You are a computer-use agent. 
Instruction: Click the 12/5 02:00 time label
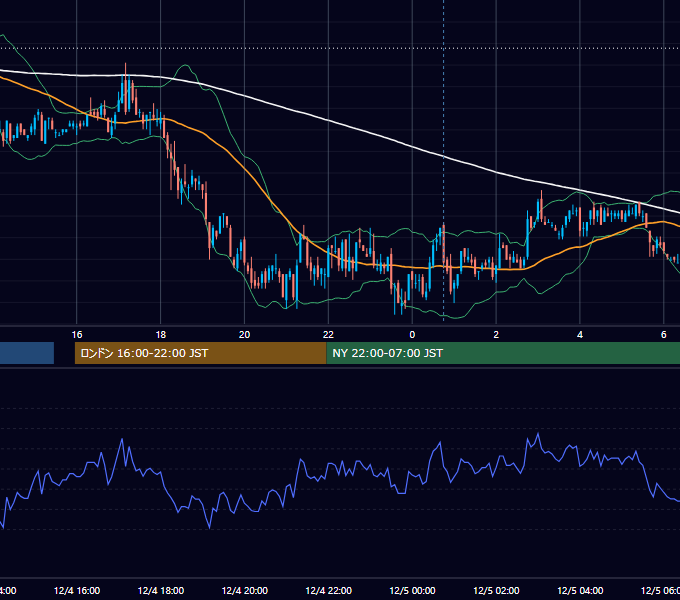click(x=496, y=590)
